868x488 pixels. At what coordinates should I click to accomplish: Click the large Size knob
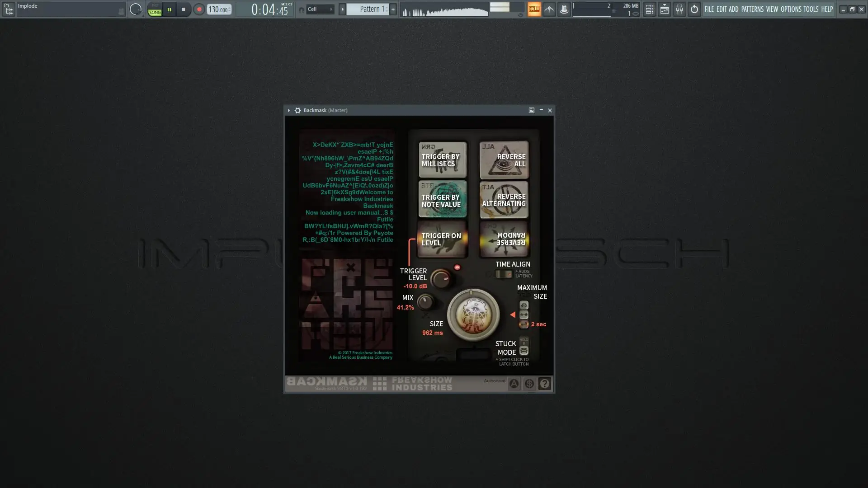[x=473, y=314]
